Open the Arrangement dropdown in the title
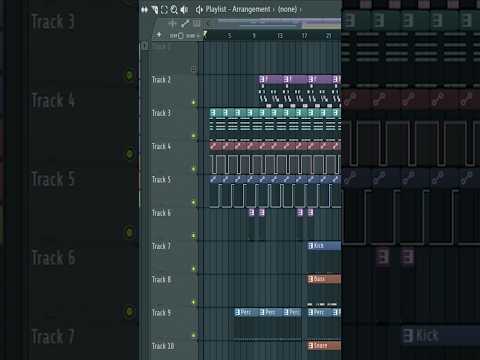480x360 pixels. (x=251, y=9)
